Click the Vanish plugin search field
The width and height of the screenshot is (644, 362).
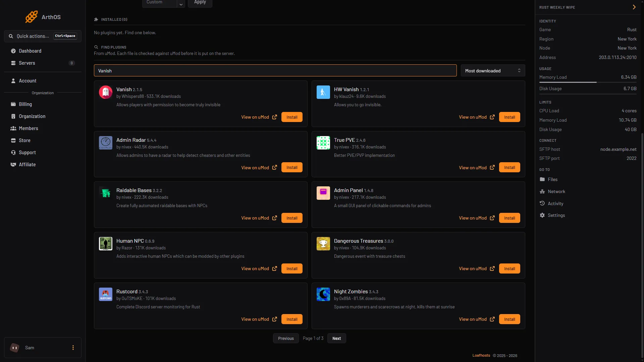[275, 71]
